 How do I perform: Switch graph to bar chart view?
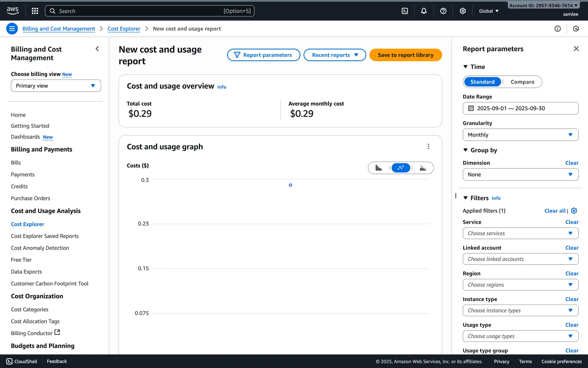379,168
